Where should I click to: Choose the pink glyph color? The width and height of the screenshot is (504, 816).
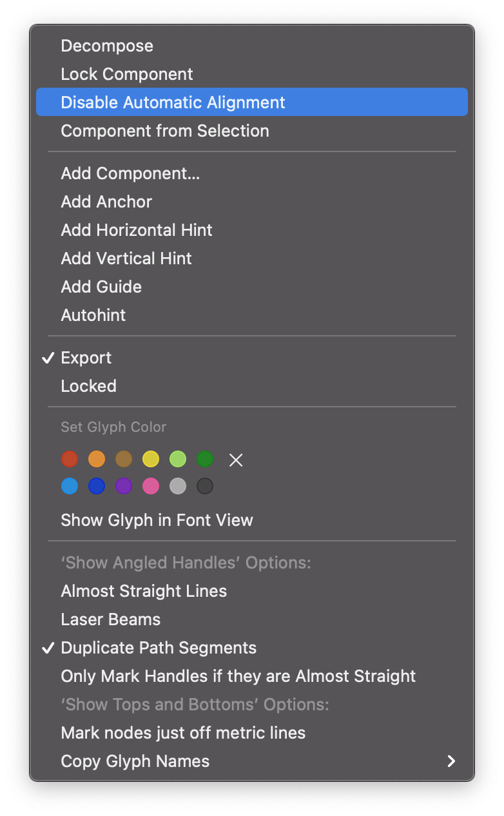(151, 487)
